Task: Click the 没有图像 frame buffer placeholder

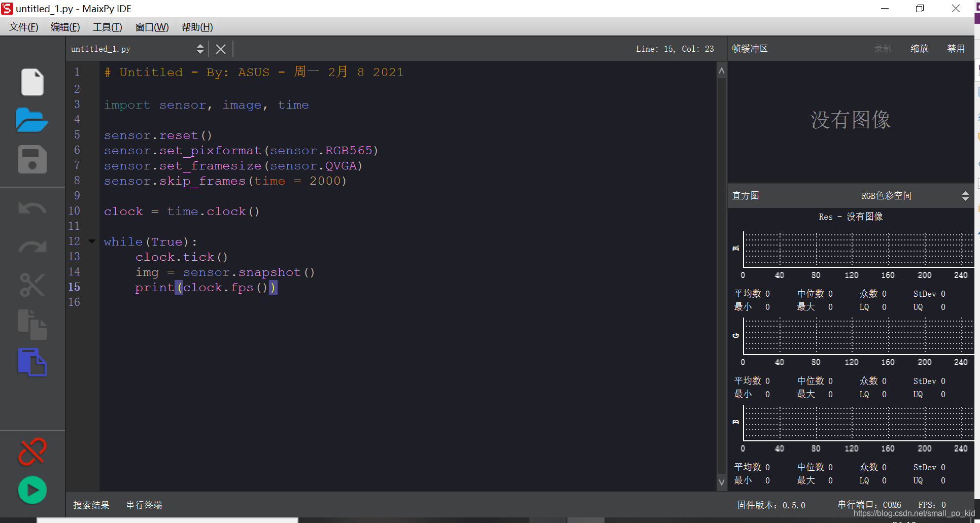Action: (x=851, y=120)
